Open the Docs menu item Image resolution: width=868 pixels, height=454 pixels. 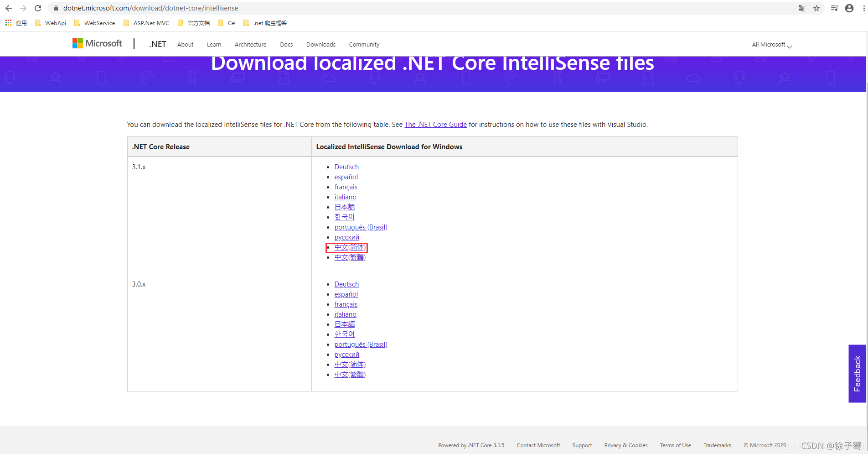pos(286,45)
